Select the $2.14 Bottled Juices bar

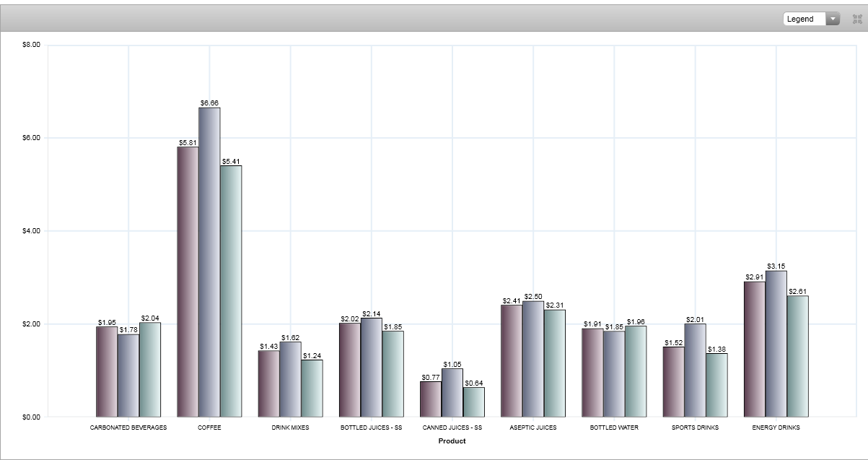click(x=371, y=368)
